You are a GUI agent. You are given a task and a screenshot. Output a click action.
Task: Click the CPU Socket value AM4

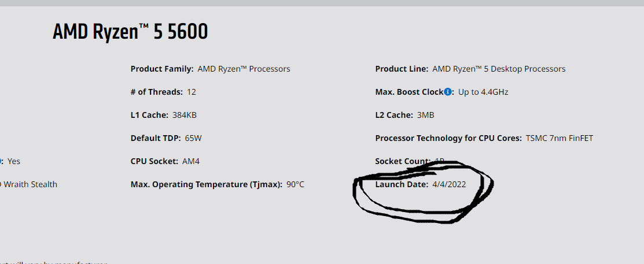click(191, 161)
